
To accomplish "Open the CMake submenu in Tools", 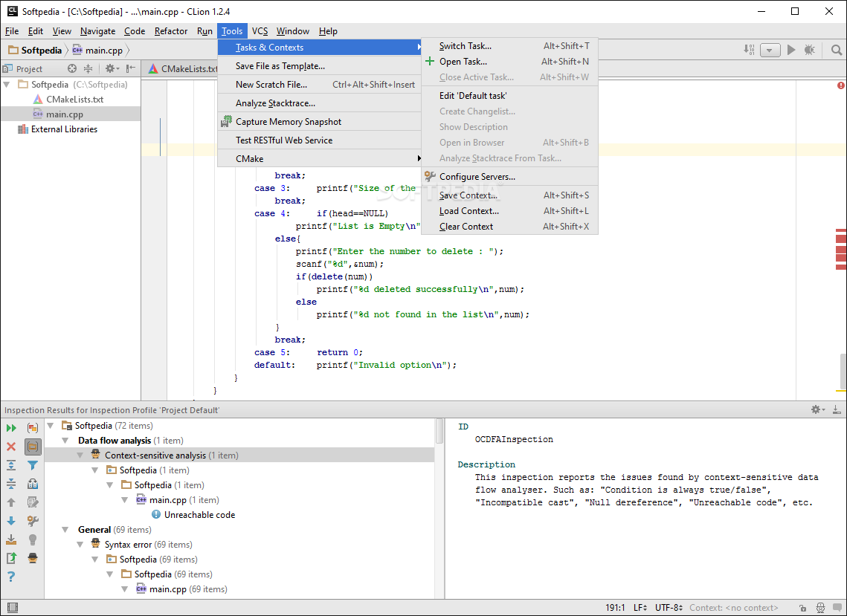I will pos(319,159).
